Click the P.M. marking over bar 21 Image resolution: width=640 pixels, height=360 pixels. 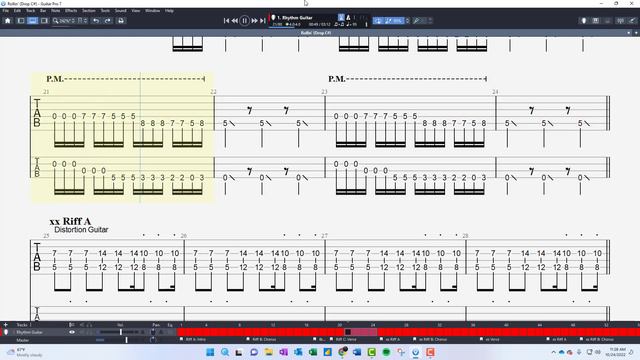(x=55, y=79)
